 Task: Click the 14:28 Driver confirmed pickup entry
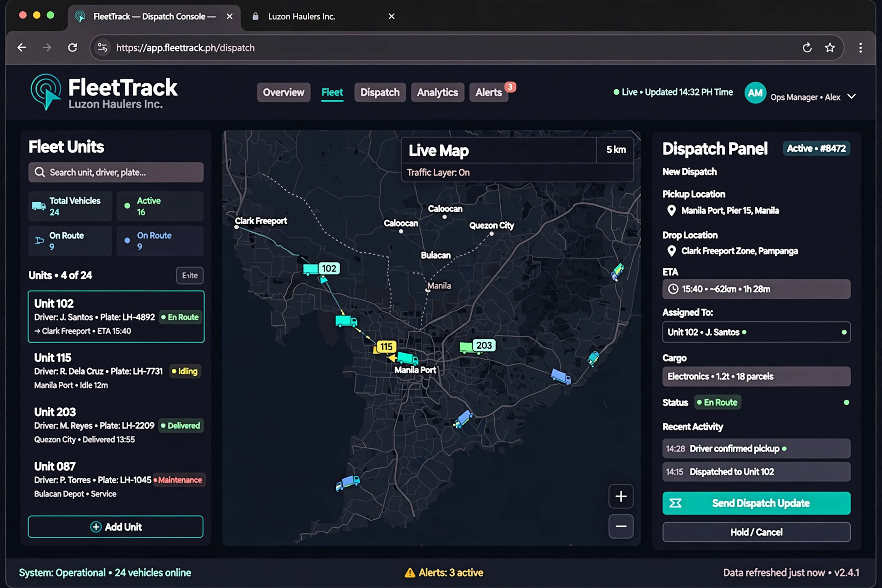point(756,448)
